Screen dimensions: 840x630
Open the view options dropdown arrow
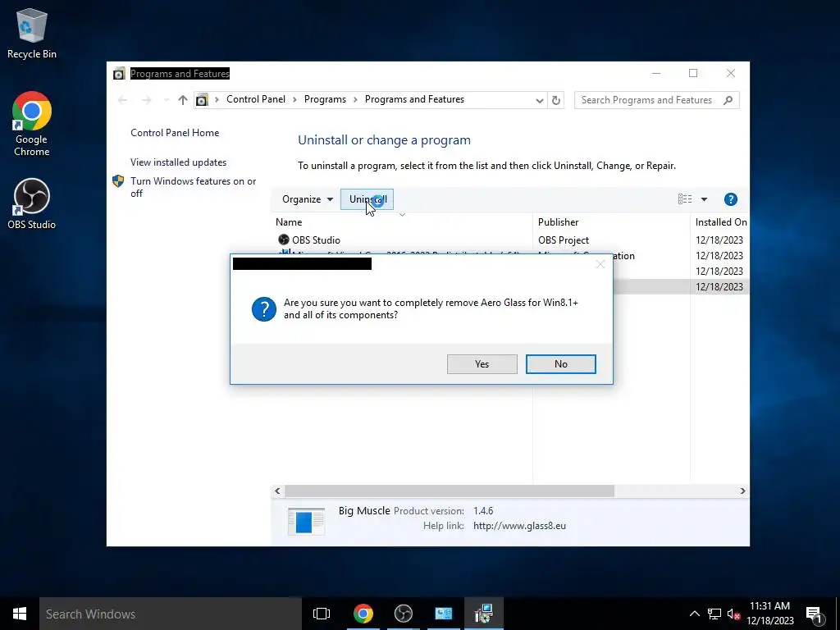click(x=704, y=199)
